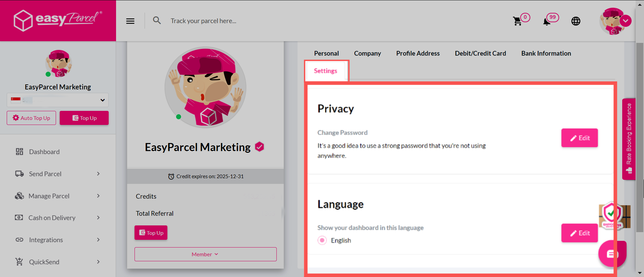
Task: Click Edit for Change Password
Action: pos(580,138)
